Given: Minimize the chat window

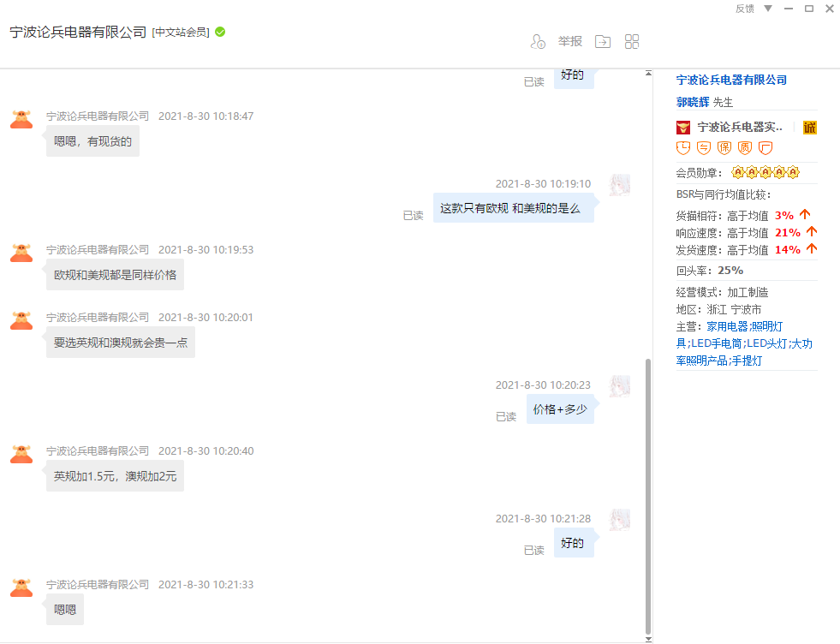Looking at the screenshot, I should click(x=788, y=9).
